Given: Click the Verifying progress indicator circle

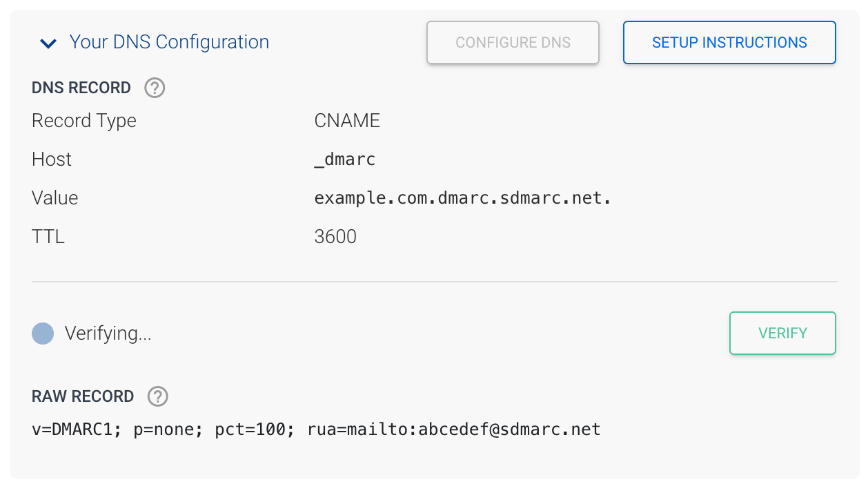Looking at the screenshot, I should point(42,333).
